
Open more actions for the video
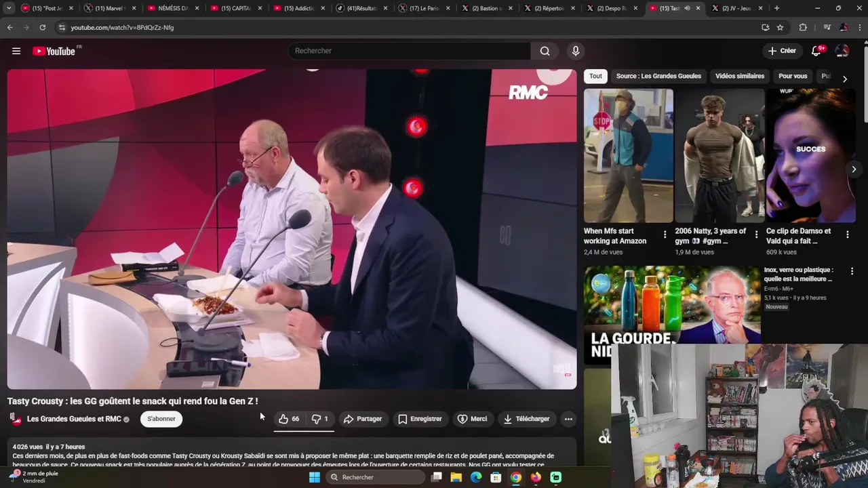click(x=568, y=419)
